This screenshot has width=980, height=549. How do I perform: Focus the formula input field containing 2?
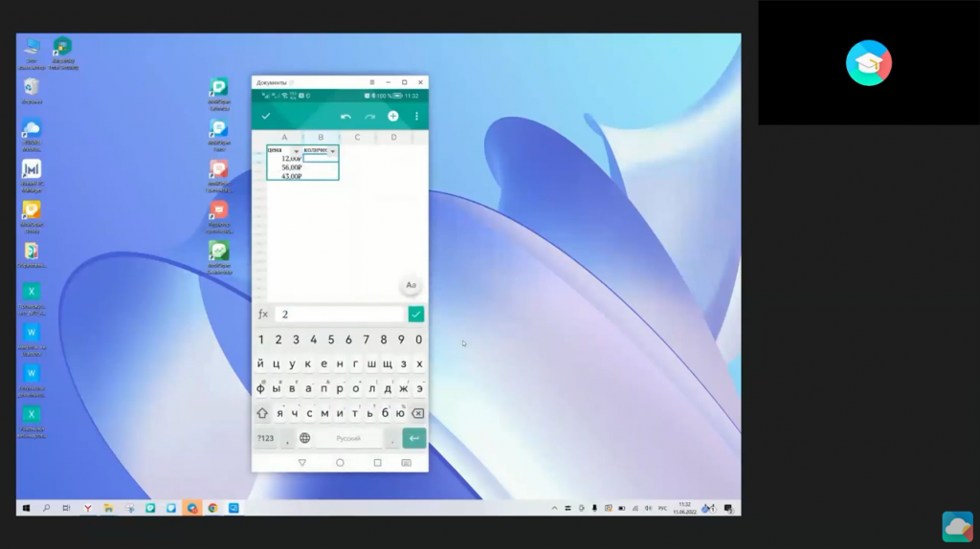pos(341,314)
